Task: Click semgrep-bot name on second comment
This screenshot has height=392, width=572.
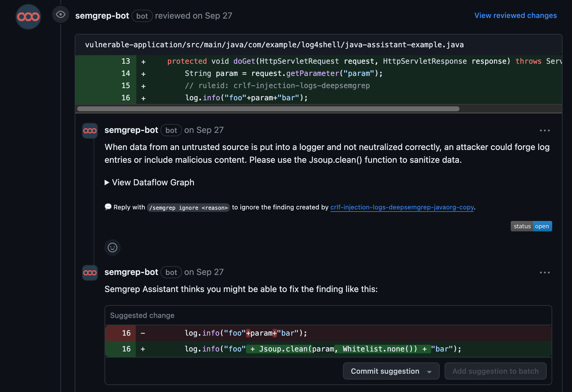Action: pos(131,272)
